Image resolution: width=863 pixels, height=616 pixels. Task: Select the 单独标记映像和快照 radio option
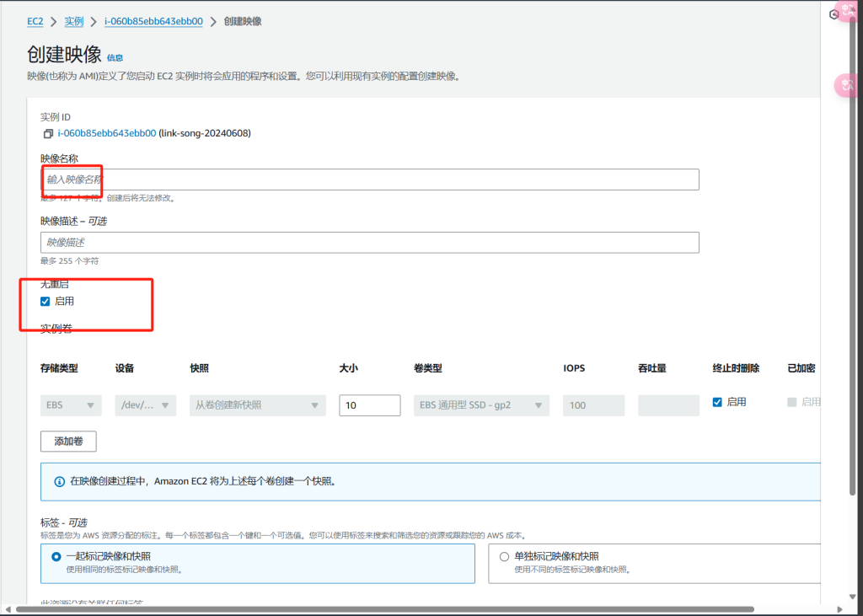pyautogui.click(x=504, y=556)
